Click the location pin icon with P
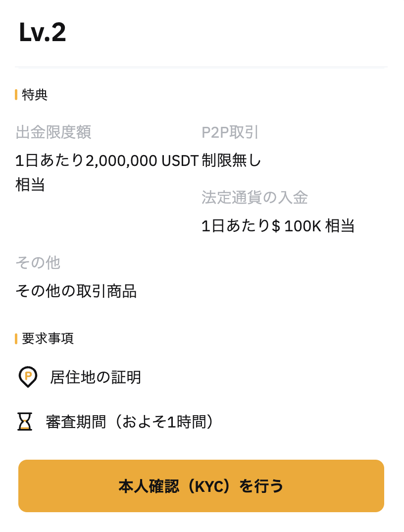Viewport: 404px width, 532px height. [x=27, y=376]
